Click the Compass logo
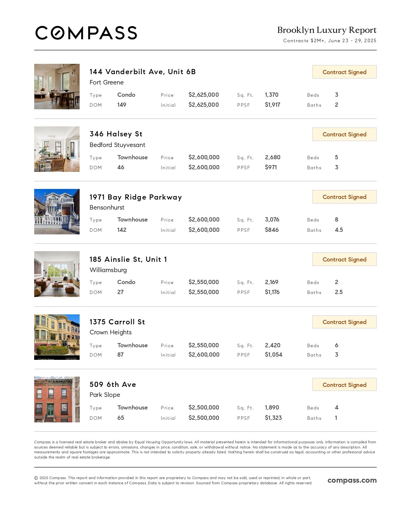The height and width of the screenshot is (532, 411). pyautogui.click(x=86, y=33)
